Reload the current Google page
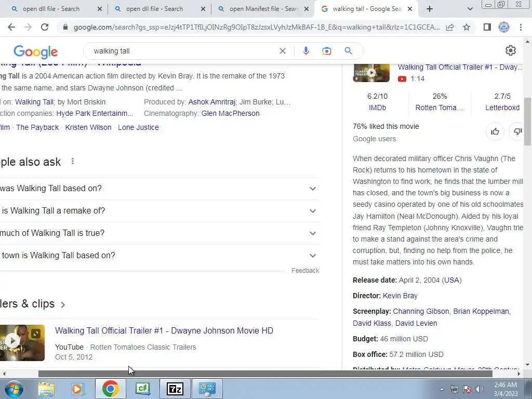The image size is (532, 399). coord(45,27)
